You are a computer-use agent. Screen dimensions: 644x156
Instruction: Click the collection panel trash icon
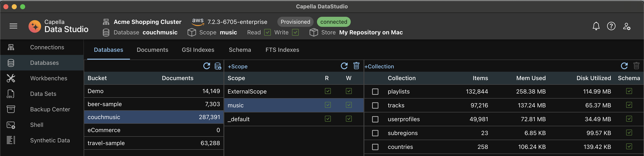[636, 66]
